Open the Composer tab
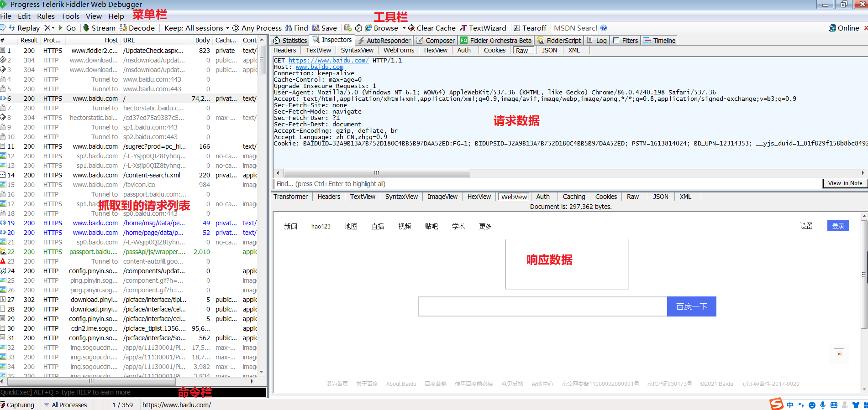 (x=435, y=40)
